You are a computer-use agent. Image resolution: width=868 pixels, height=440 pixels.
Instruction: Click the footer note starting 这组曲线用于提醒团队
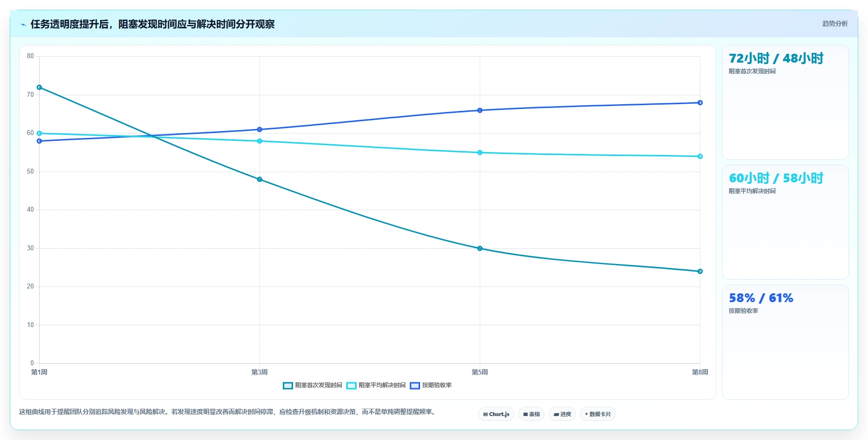pyautogui.click(x=228, y=412)
